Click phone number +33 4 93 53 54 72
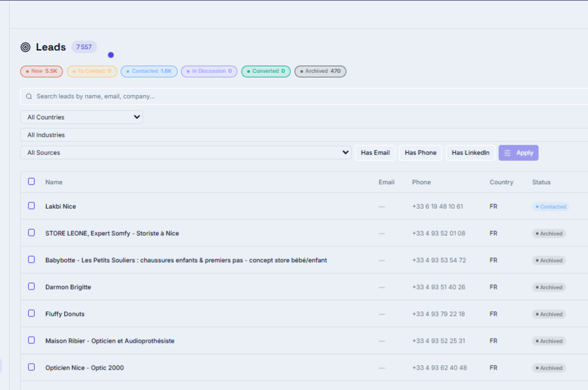This screenshot has height=390, width=588. tap(439, 260)
